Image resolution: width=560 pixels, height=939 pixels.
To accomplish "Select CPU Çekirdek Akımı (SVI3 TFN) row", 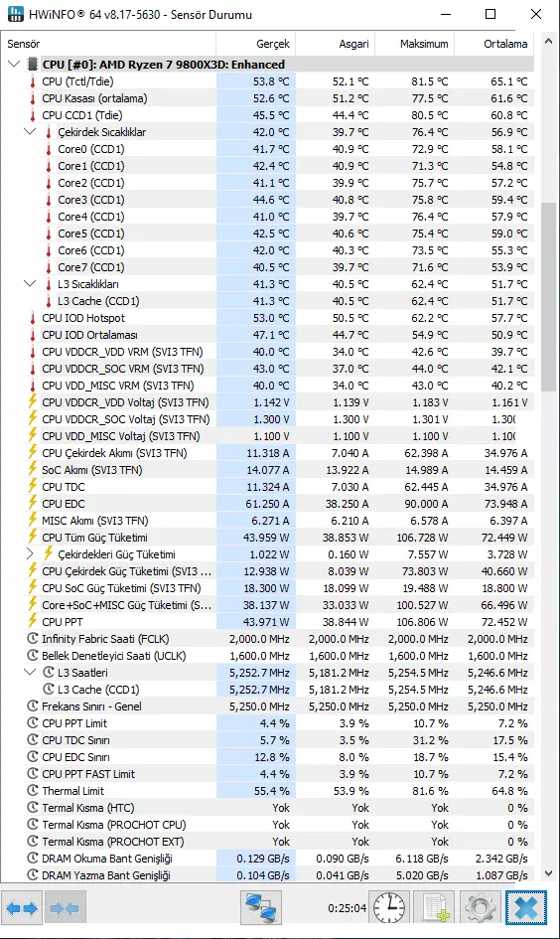I will (x=267, y=453).
